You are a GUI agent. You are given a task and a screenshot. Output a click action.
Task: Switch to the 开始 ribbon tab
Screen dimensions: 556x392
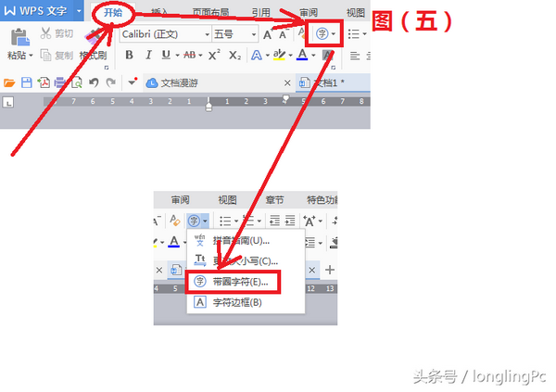pos(112,13)
